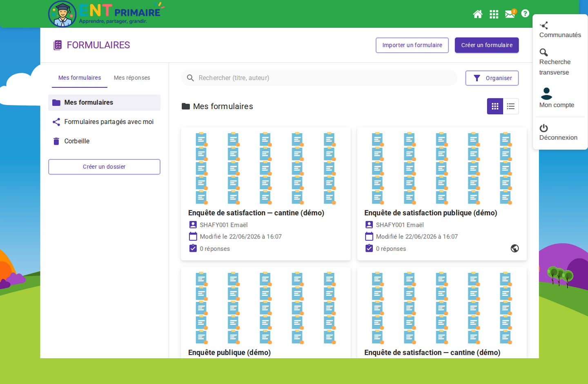
Task: Click the public globe icon on Enquête de satisfaction publique
Action: coord(515,248)
